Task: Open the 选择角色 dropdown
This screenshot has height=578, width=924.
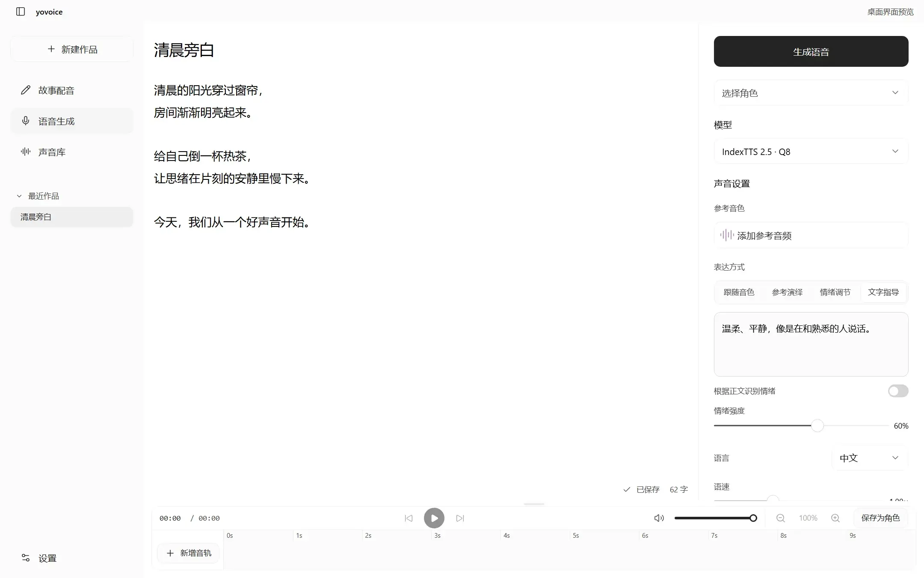Action: [811, 93]
